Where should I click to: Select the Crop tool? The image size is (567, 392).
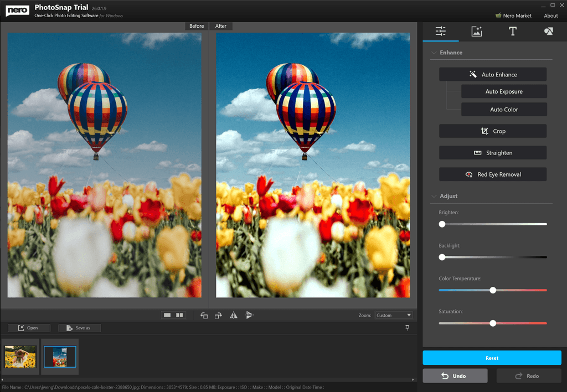(492, 131)
